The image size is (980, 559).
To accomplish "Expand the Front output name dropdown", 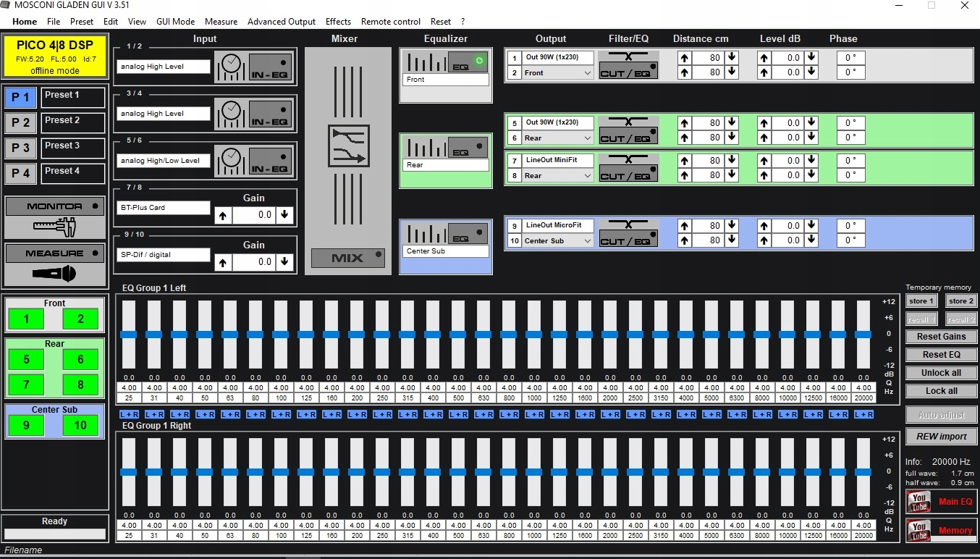I will coord(587,73).
